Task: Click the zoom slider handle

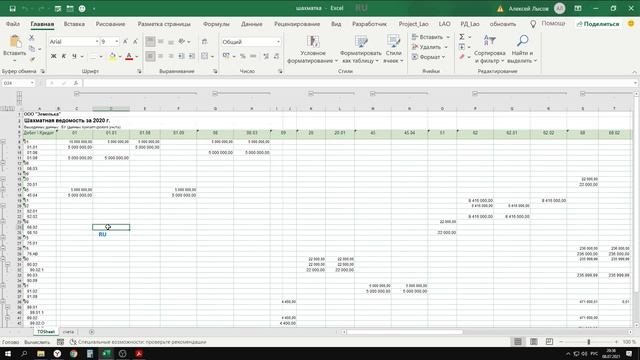Action: [x=589, y=342]
